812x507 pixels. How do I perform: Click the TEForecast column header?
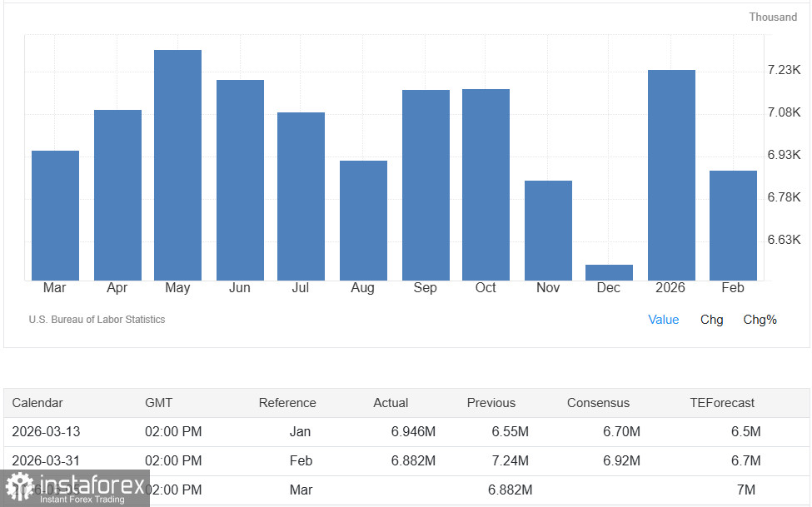coord(722,403)
